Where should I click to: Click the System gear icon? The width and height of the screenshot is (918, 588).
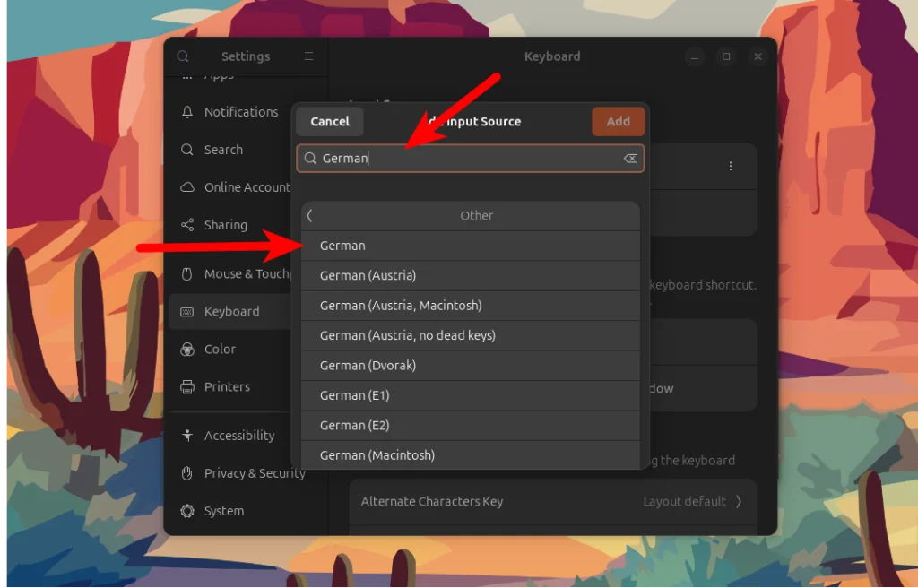click(186, 510)
